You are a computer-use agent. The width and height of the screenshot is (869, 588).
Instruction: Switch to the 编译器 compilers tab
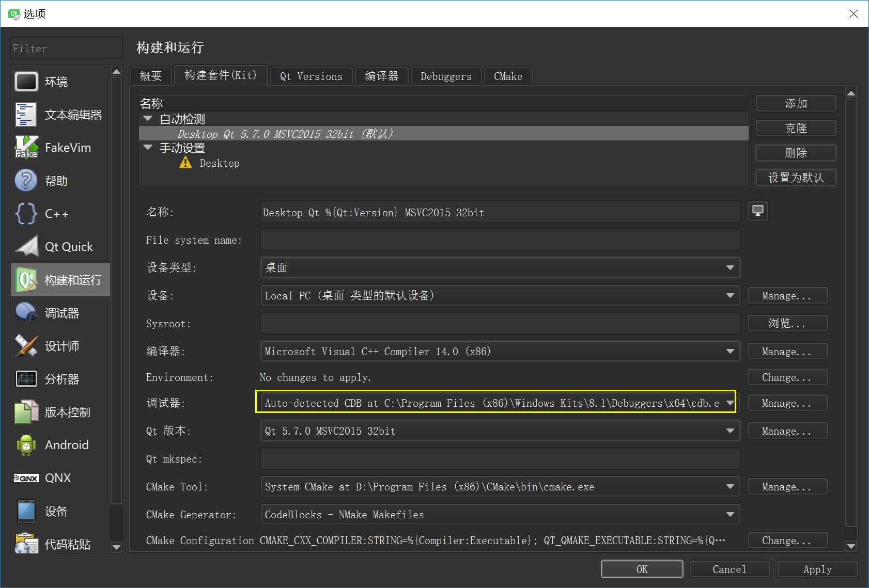382,76
